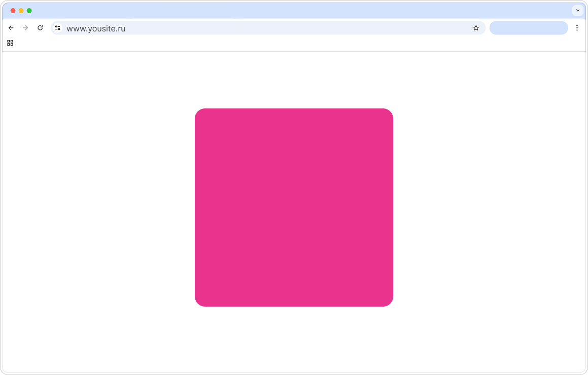Open the apps grid icon
The image size is (588, 375).
click(x=10, y=43)
